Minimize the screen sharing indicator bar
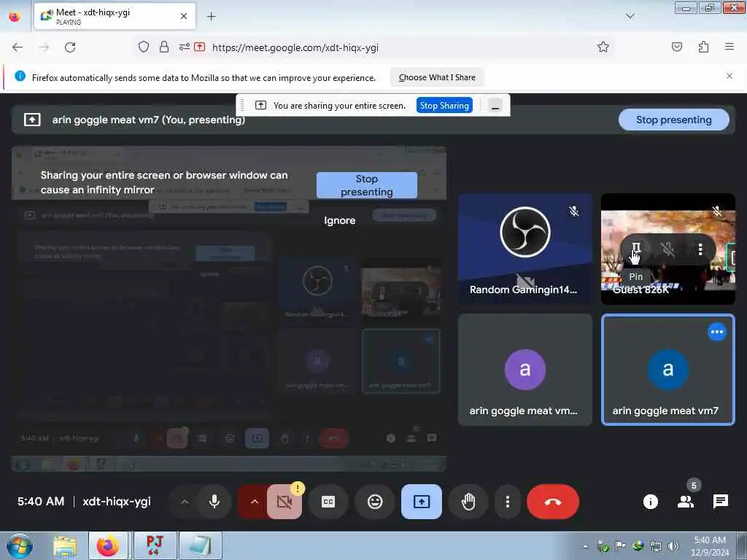Screen dimensions: 747x560 pos(495,106)
